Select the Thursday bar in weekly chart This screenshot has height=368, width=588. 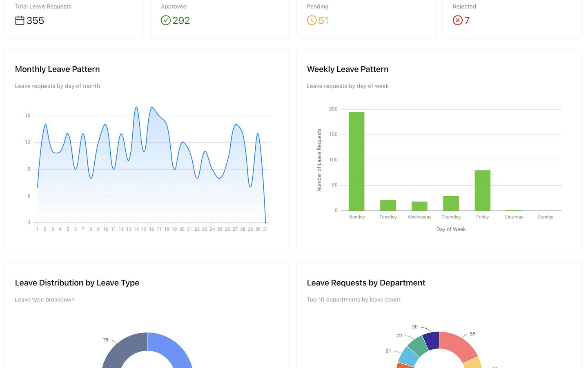451,203
